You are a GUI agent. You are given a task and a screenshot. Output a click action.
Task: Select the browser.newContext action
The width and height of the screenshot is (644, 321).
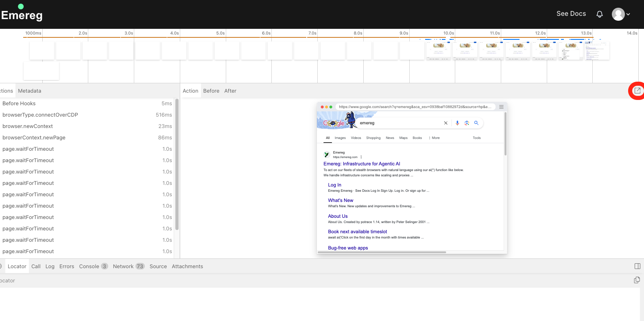coord(87,126)
